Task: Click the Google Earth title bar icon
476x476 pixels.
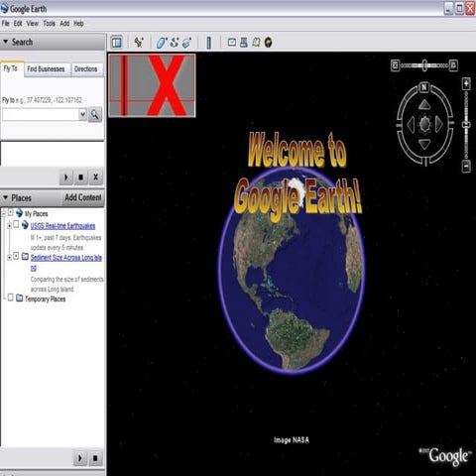Action: click(5, 9)
